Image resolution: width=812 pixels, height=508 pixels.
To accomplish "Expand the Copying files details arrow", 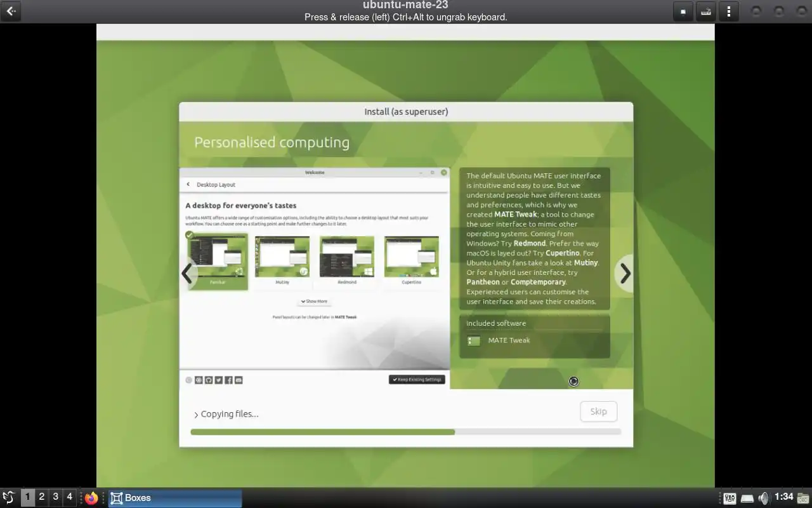I will [x=196, y=415].
